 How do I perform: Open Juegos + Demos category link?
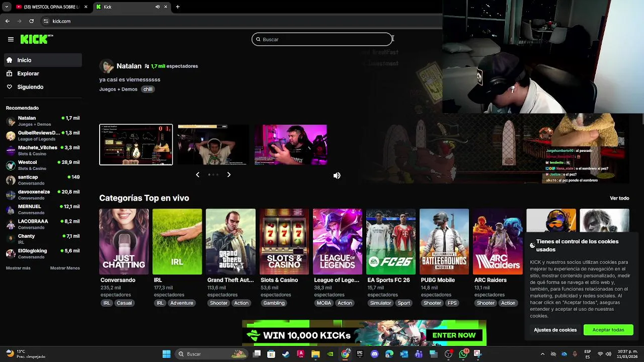[x=118, y=89]
